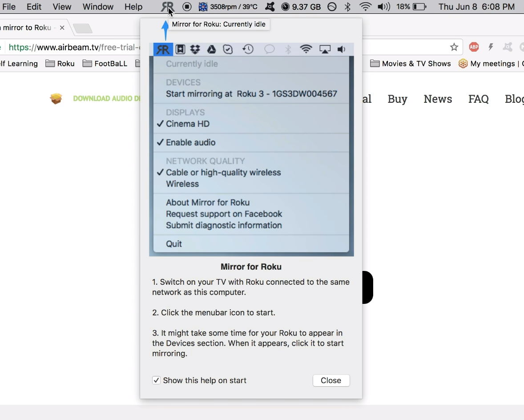Screen dimensions: 524x420
Task: Close the Mirror for Roku help dialog
Action: (331, 380)
